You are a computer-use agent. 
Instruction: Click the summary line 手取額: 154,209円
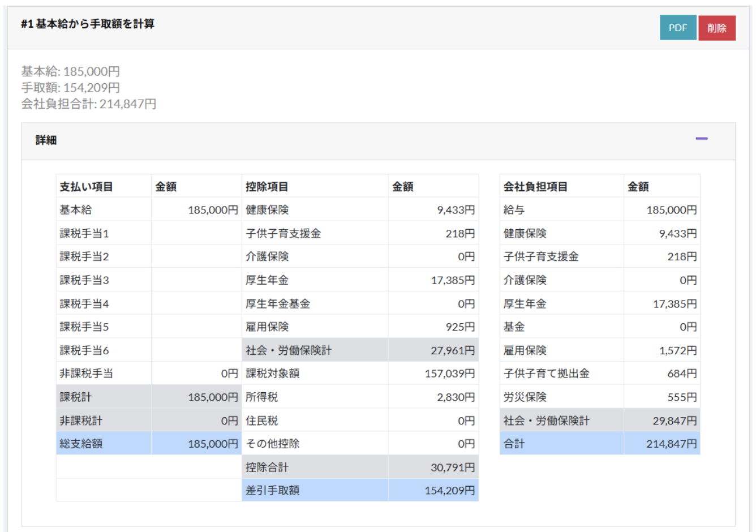71,88
